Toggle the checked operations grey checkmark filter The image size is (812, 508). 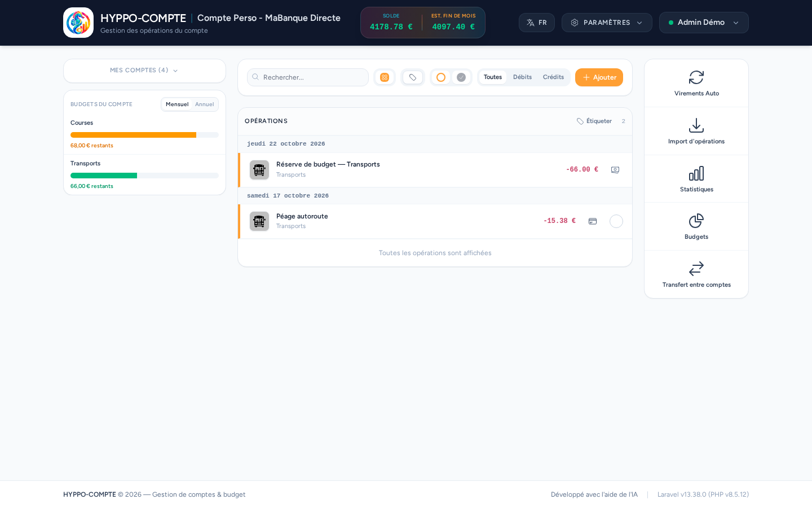point(461,77)
